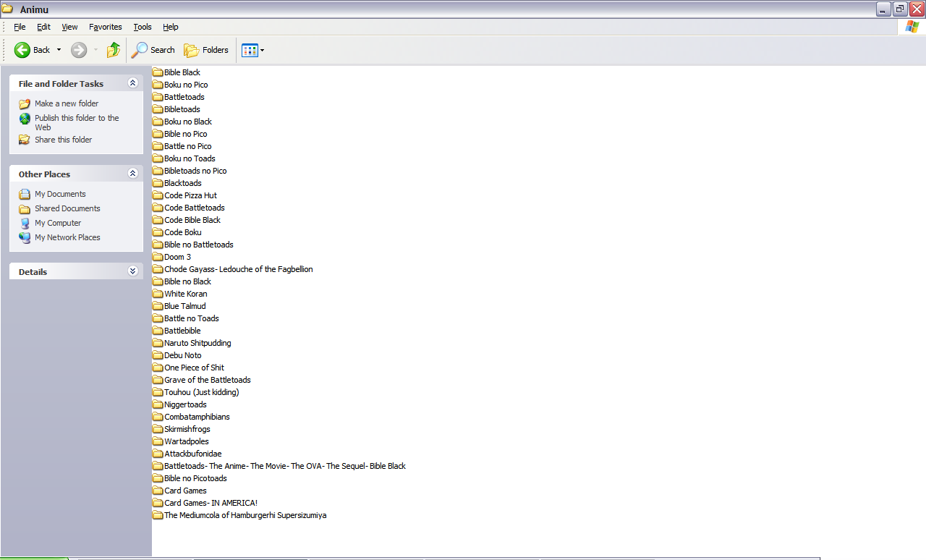Viewport: 926px width, 560px height.
Task: Click the My Network Places icon
Action: [x=25, y=237]
